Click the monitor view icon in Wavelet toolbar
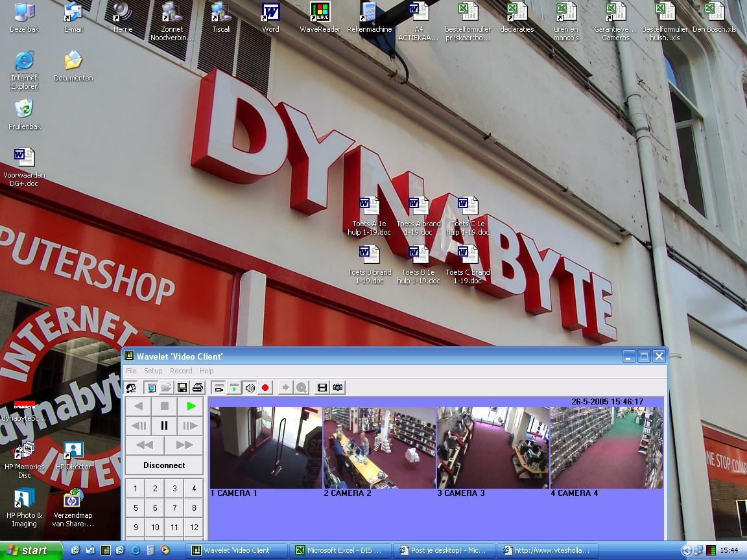 coord(152,388)
